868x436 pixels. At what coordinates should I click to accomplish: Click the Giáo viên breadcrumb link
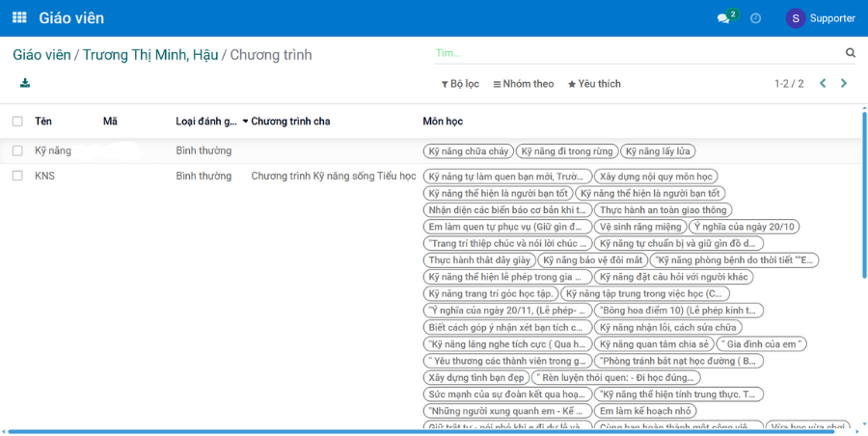click(x=41, y=55)
